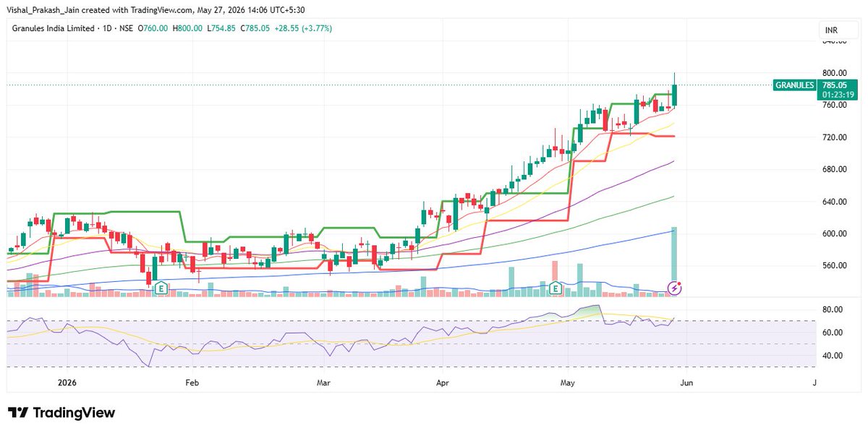Click the 01:23:19 bar countdown timer

(x=837, y=94)
